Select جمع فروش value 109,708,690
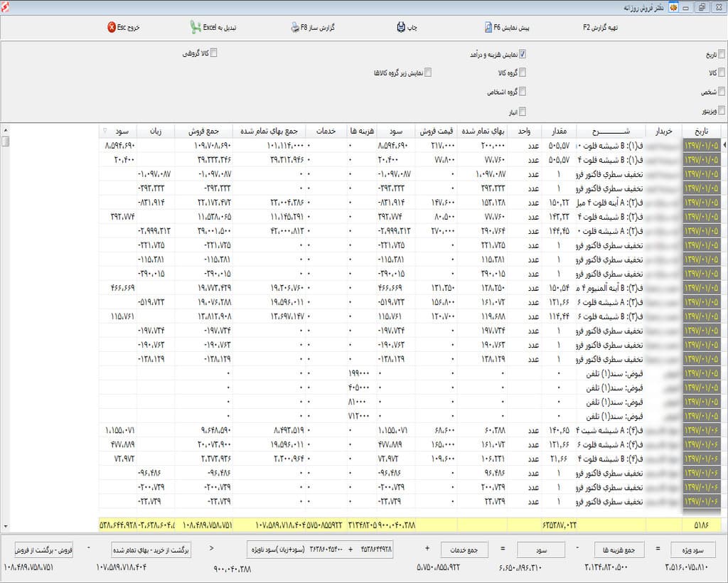This screenshot has width=728, height=583. point(204,145)
